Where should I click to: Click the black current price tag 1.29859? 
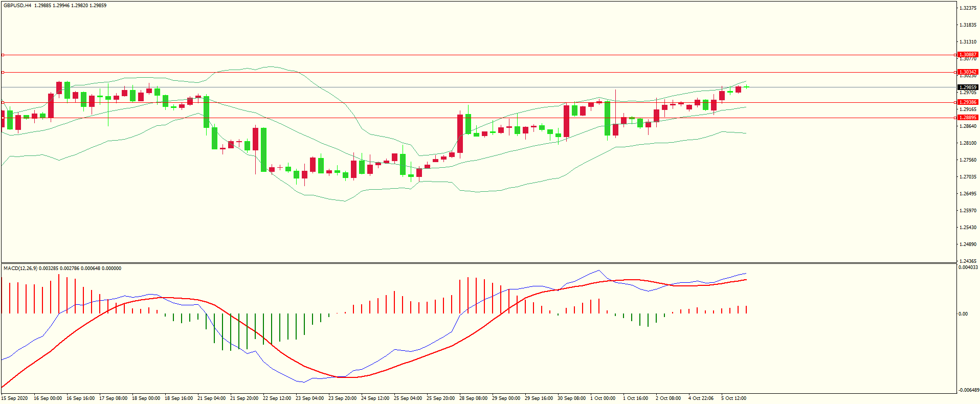coord(967,87)
